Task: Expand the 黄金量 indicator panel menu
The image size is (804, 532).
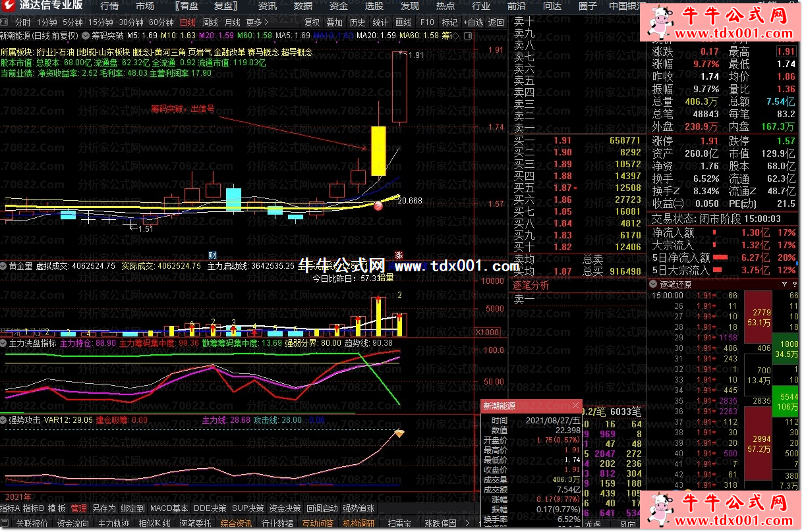Action: [x=4, y=266]
